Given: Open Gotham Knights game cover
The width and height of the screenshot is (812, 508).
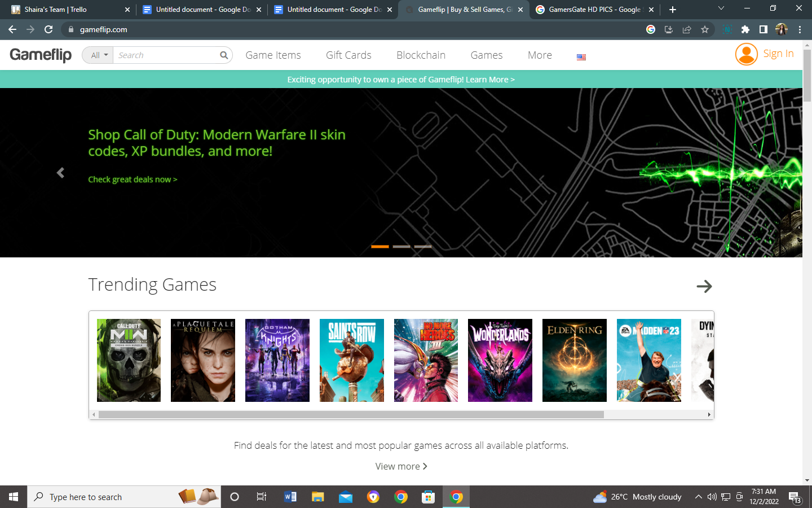Looking at the screenshot, I should pyautogui.click(x=277, y=360).
